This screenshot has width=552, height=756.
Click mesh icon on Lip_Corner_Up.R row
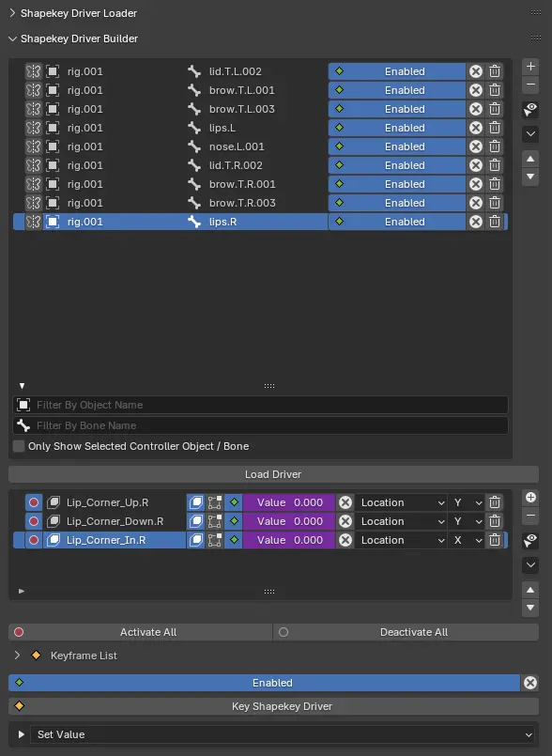click(195, 502)
